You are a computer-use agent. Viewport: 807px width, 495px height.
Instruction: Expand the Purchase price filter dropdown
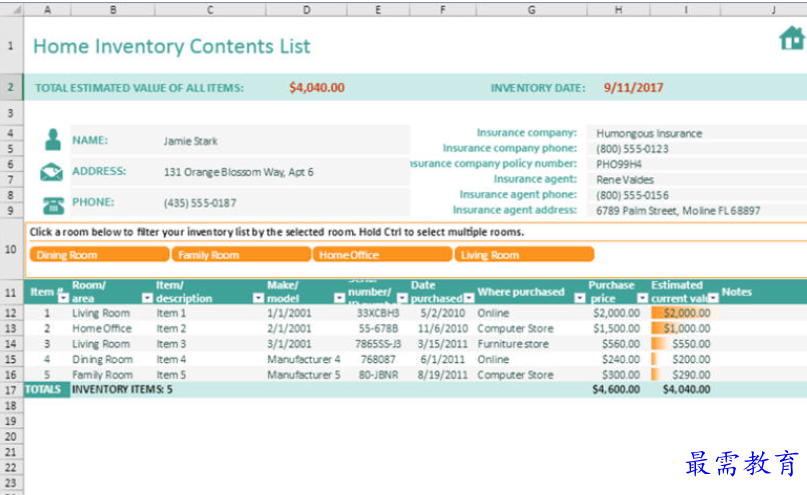click(x=642, y=298)
